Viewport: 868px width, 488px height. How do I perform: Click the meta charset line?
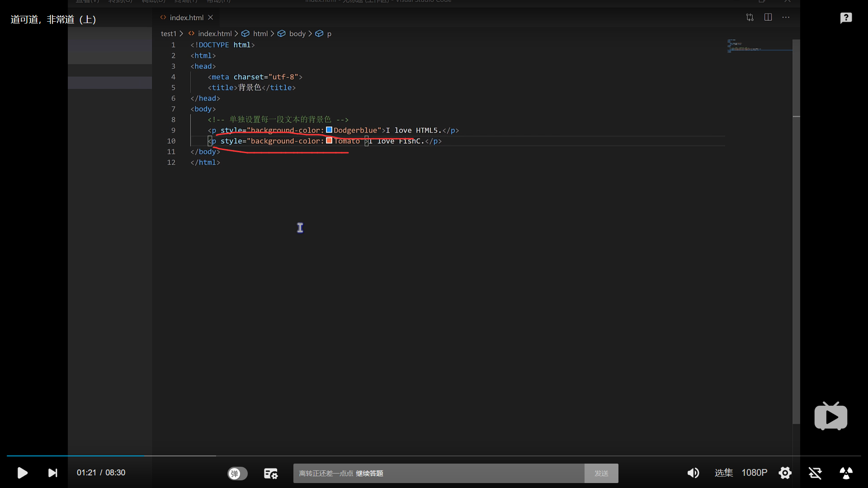click(255, 77)
